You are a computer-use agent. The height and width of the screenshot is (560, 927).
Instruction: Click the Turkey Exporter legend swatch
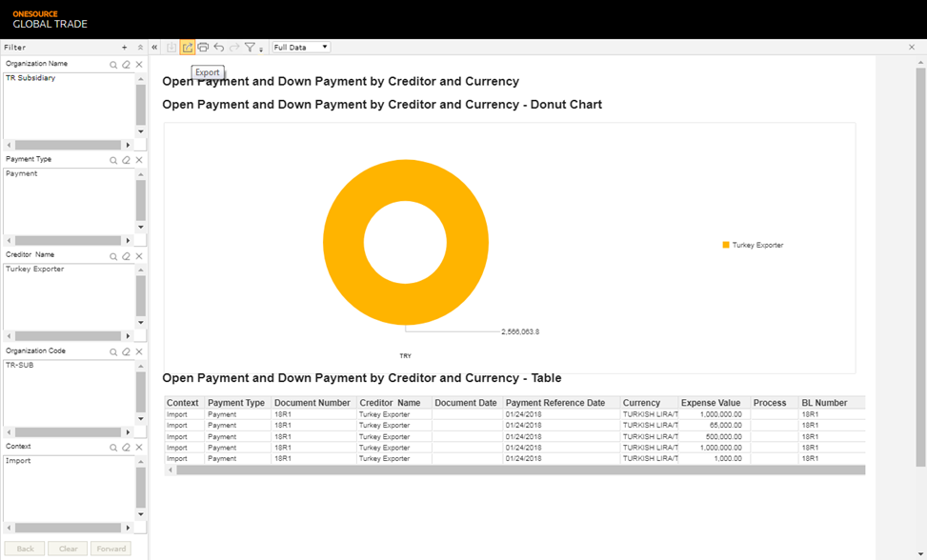[x=726, y=245]
